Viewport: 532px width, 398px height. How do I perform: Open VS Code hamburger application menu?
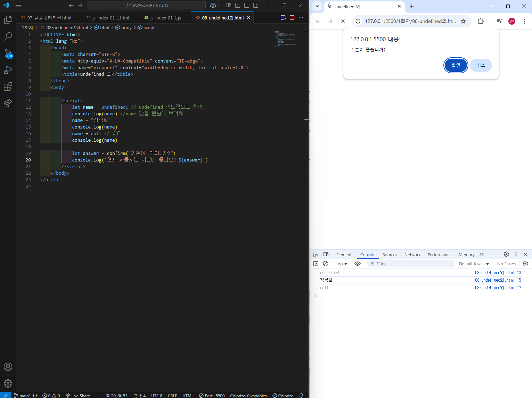tap(18, 5)
